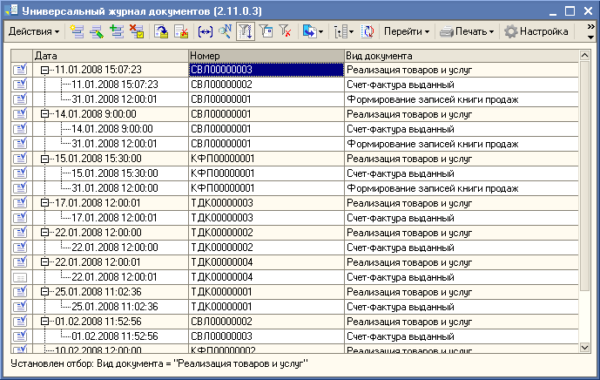Click the scrollbar down arrow
Viewport: 600px width, 380px height.
[585, 347]
